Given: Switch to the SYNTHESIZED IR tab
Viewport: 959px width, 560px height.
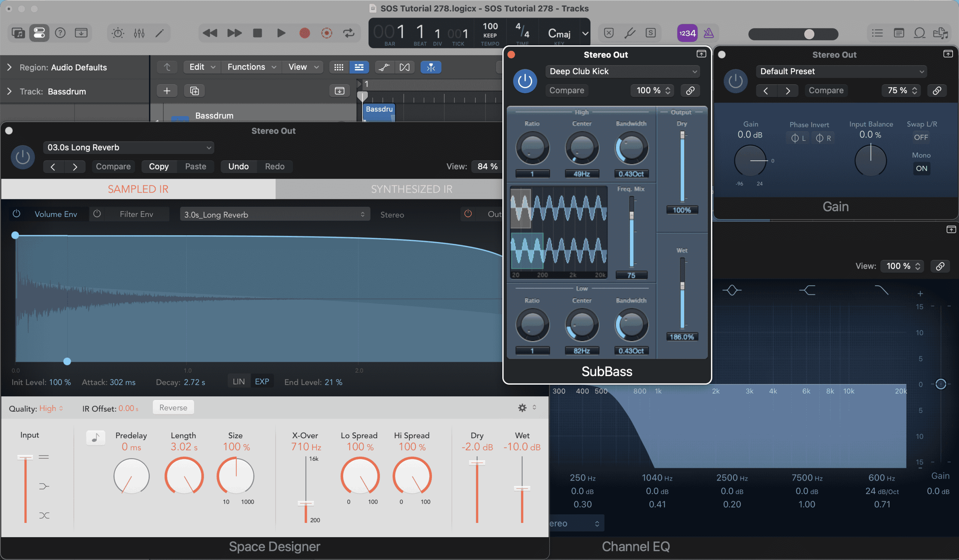Looking at the screenshot, I should coord(411,189).
